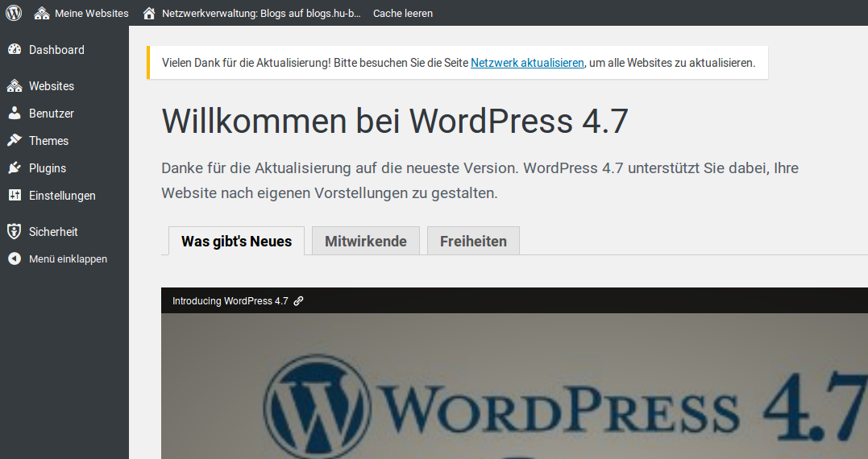This screenshot has width=868, height=459.
Task: Click the Meine Websites multisite icon
Action: click(x=42, y=13)
